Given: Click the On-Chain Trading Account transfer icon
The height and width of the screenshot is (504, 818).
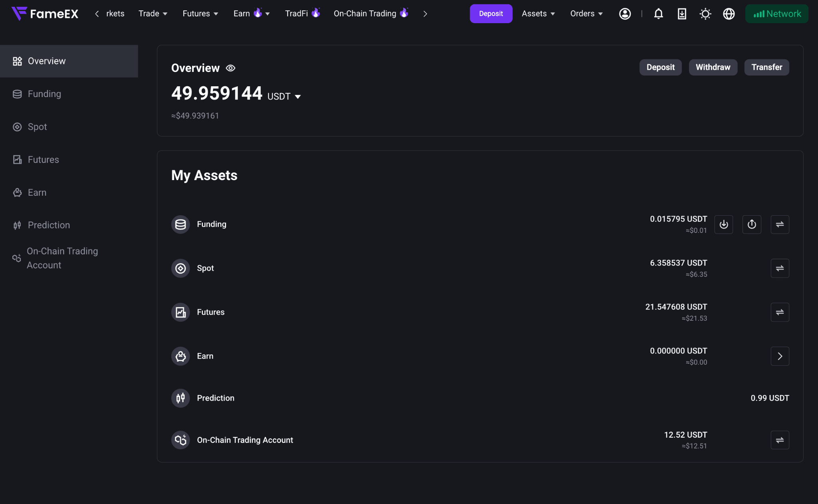Looking at the screenshot, I should point(780,440).
